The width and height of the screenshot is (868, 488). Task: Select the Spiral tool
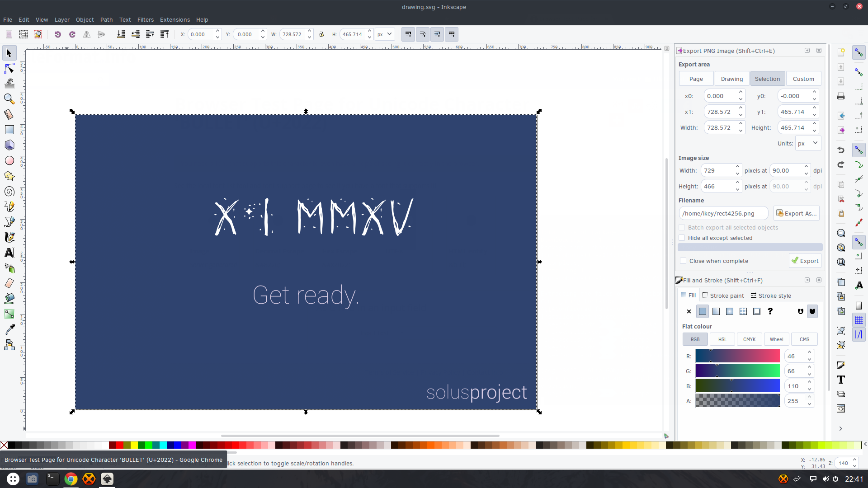9,191
